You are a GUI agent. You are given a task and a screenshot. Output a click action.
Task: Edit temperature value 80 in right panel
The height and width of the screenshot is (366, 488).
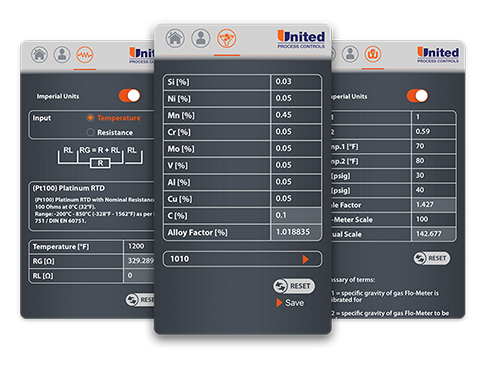(x=433, y=161)
